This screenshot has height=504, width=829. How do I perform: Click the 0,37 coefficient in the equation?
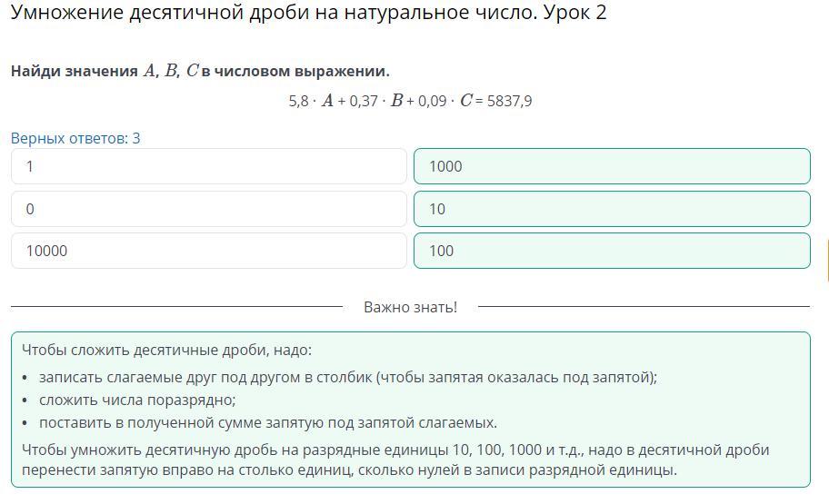point(365,101)
